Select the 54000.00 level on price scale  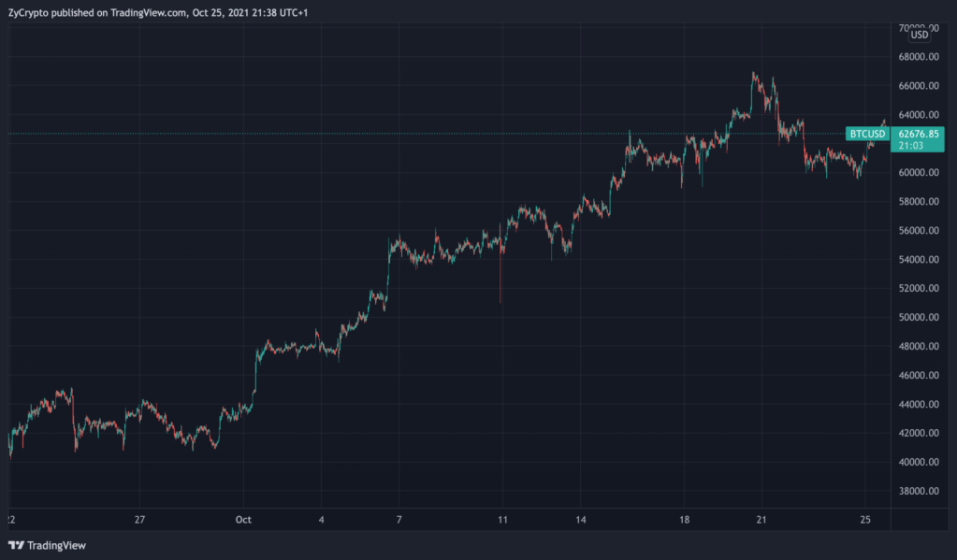coord(918,260)
